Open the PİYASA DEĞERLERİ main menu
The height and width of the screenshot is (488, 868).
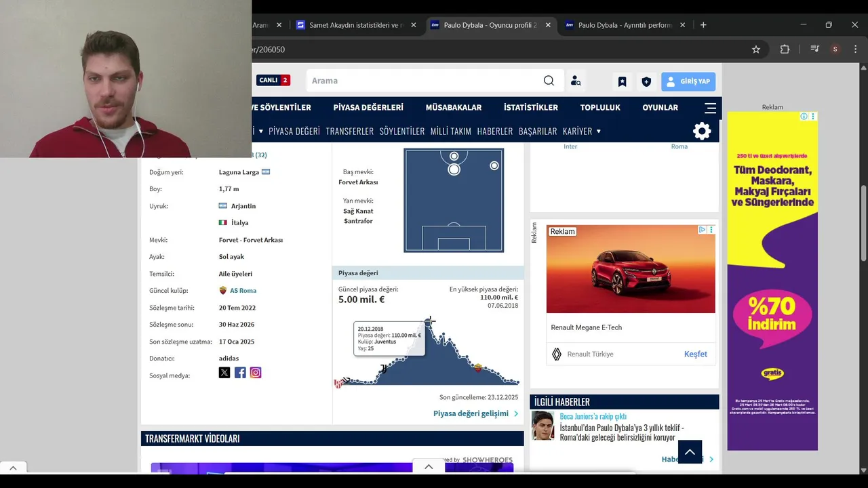click(368, 107)
